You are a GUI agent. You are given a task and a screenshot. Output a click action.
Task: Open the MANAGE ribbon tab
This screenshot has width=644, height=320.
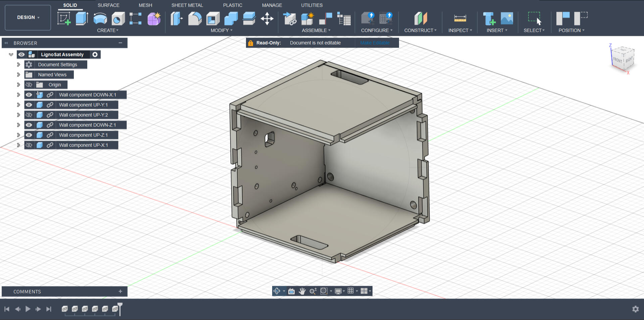coord(272,5)
